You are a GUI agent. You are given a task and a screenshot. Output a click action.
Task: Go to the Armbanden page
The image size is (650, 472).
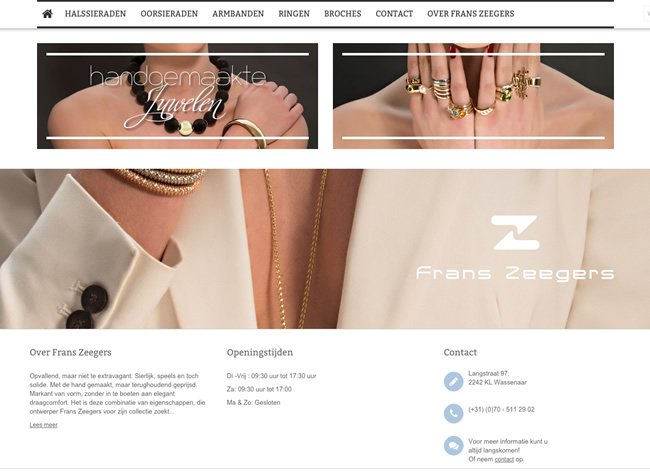238,14
